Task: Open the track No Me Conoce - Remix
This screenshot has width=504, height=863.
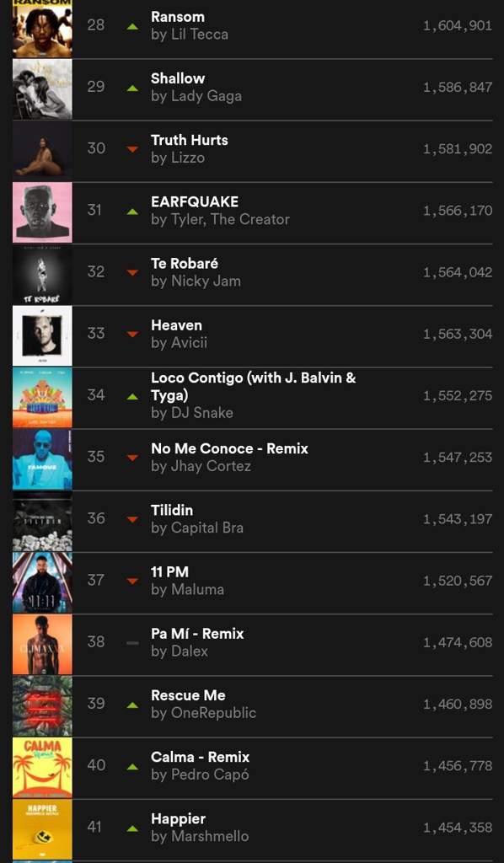Action: pyautogui.click(x=229, y=448)
